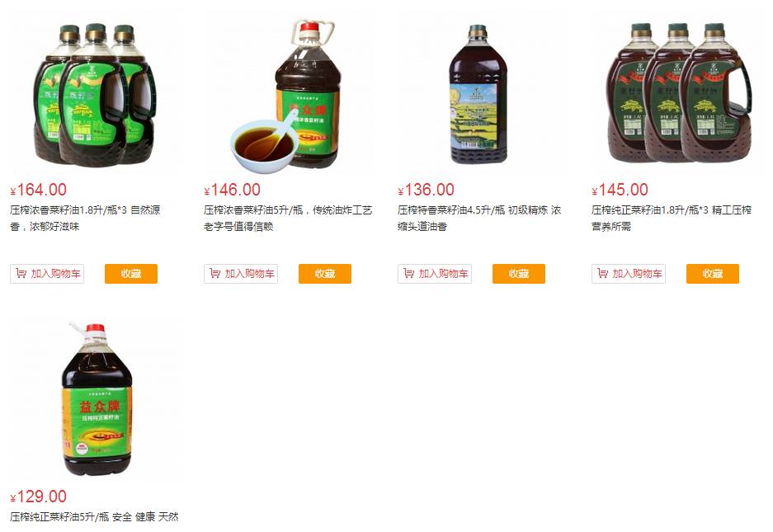This screenshot has height=532, width=773.
Task: Open image of the 4.5L field-label bottle
Action: click(x=478, y=95)
